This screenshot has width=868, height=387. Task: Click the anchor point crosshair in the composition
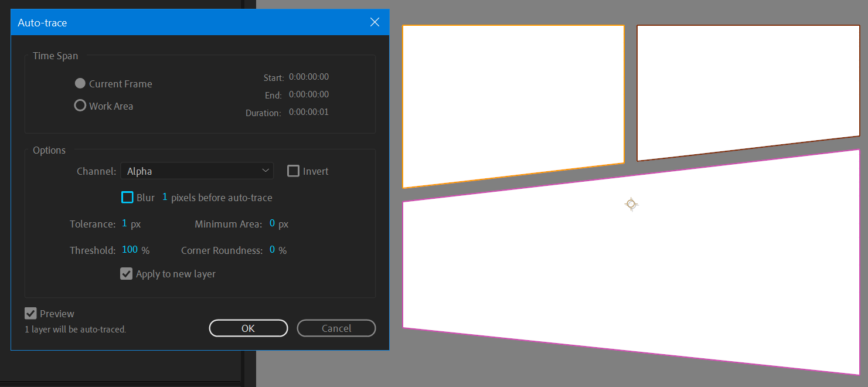click(631, 204)
